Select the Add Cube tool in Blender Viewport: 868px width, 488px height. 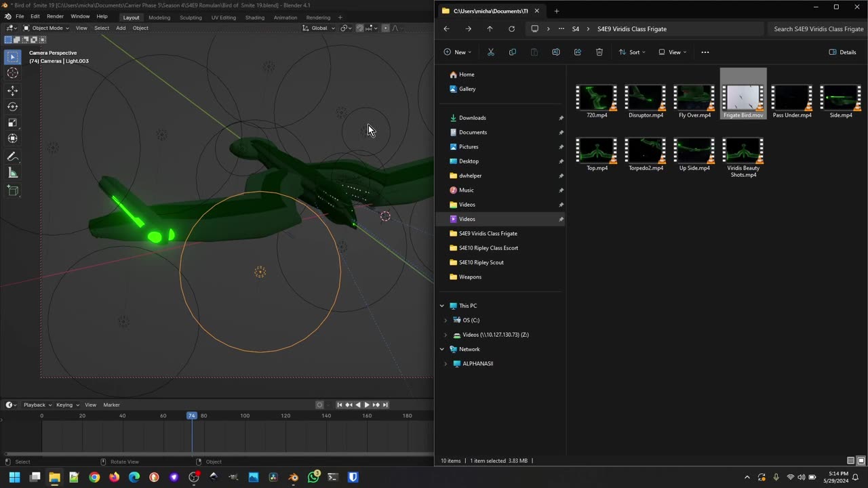click(x=13, y=190)
